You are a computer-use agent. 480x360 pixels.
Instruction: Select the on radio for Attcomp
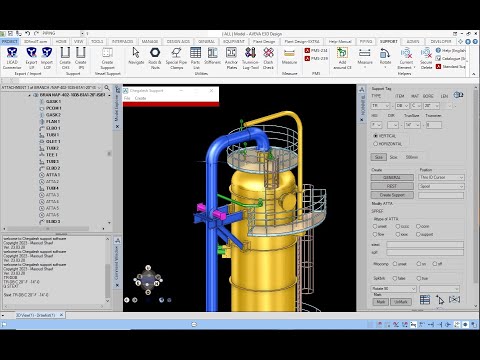419,264
